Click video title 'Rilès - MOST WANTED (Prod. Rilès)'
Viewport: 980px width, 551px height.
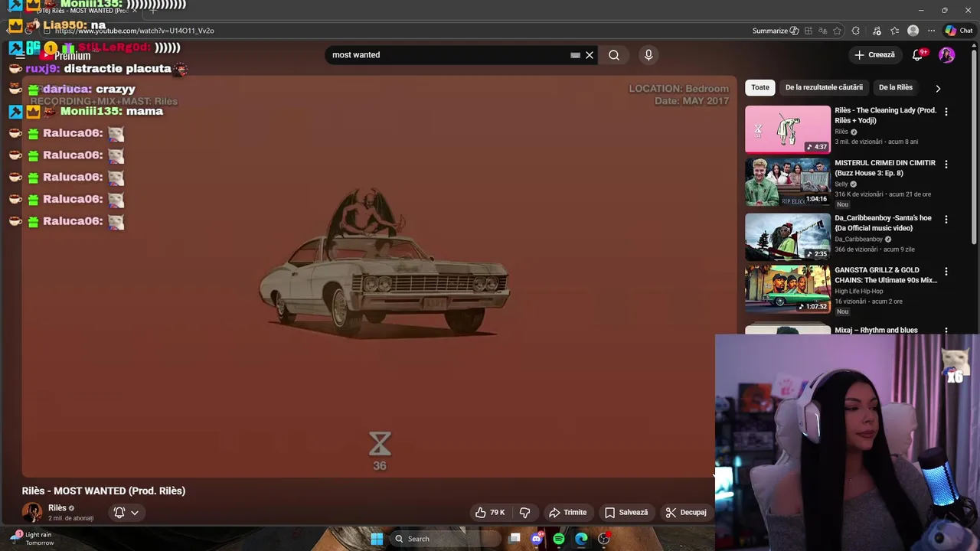(103, 491)
